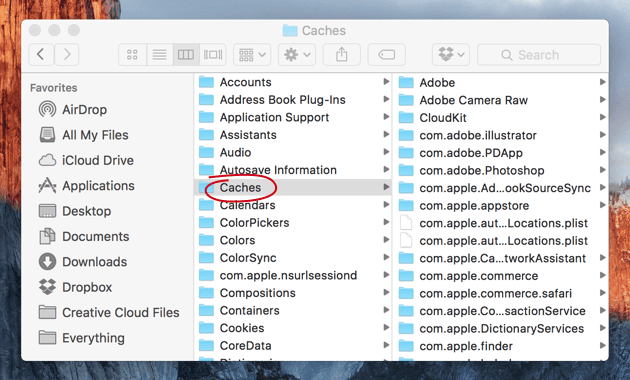Open the item arrangement dropdown
This screenshot has width=630, height=380.
click(x=252, y=54)
